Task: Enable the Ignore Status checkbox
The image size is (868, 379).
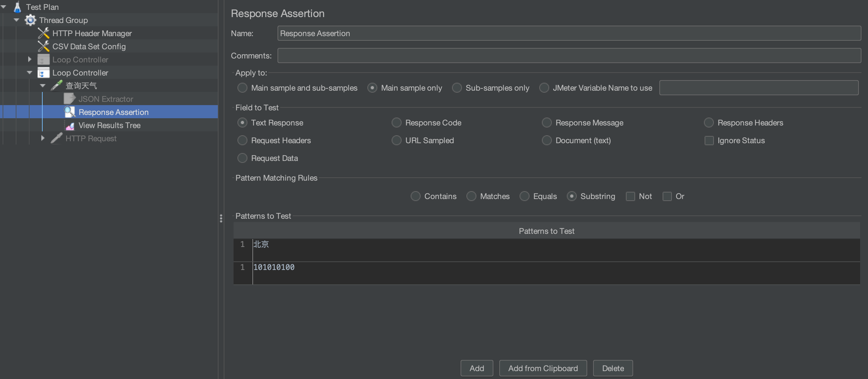Action: click(709, 140)
